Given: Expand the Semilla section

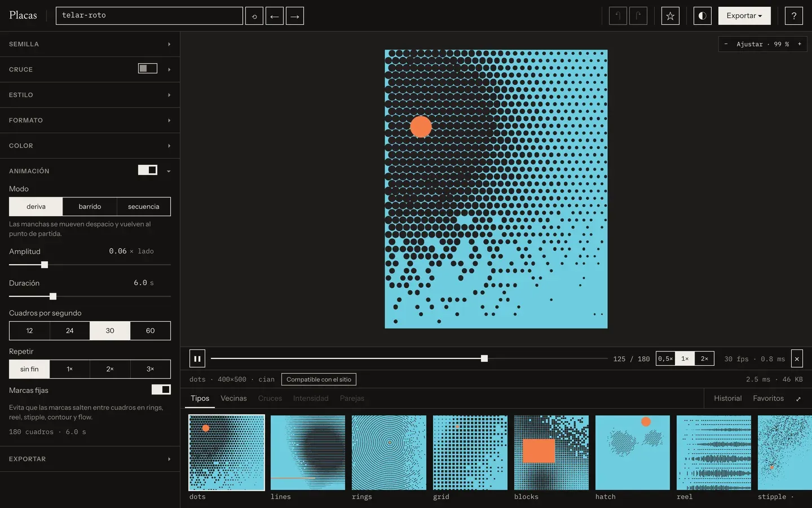Looking at the screenshot, I should [x=90, y=44].
